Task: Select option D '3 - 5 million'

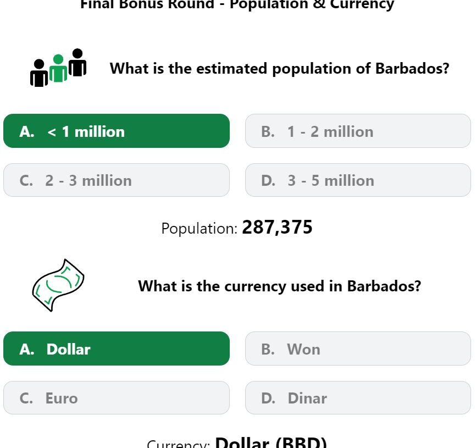Action: click(358, 180)
